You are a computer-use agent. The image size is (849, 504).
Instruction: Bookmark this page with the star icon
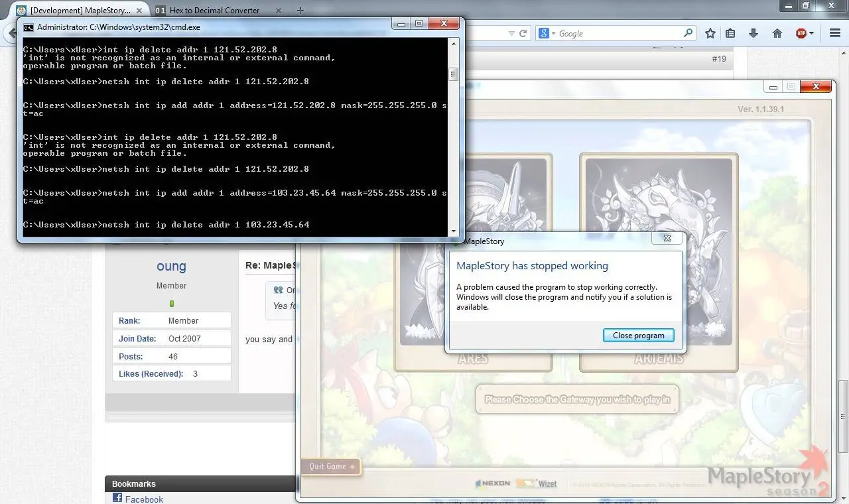coord(710,33)
